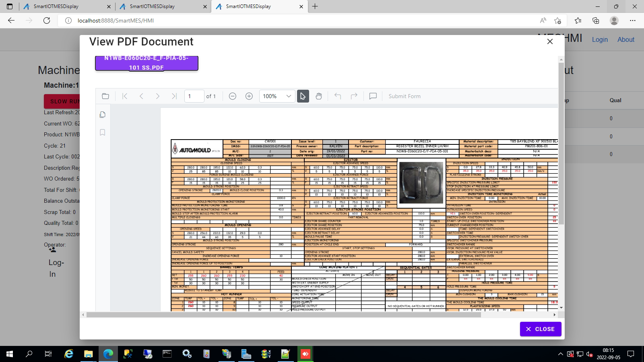Select the hand pan tool
The width and height of the screenshot is (644, 362).
point(319,96)
